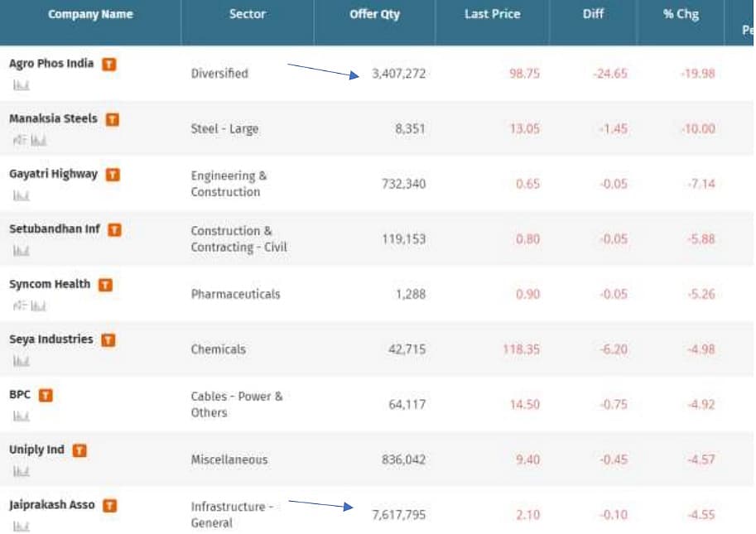This screenshot has width=756, height=534.
Task: Open the bar chart icon under Gayatri Highway
Action: coord(22,195)
